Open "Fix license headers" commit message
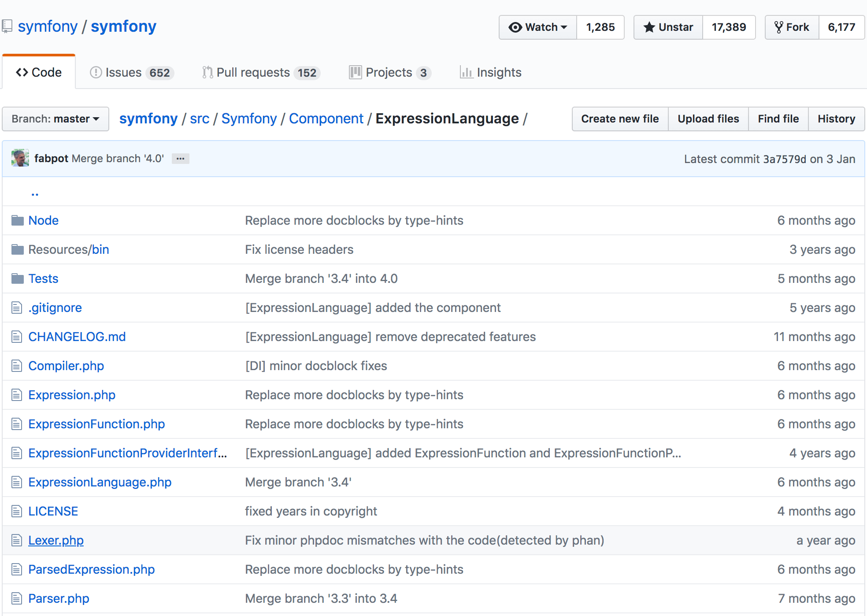 (299, 249)
